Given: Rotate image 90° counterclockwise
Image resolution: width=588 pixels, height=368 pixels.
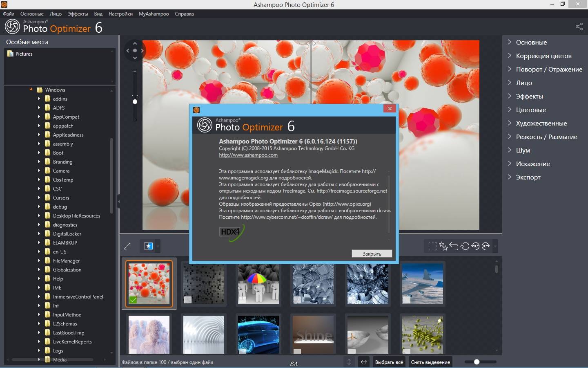Looking at the screenshot, I should pos(475,246).
